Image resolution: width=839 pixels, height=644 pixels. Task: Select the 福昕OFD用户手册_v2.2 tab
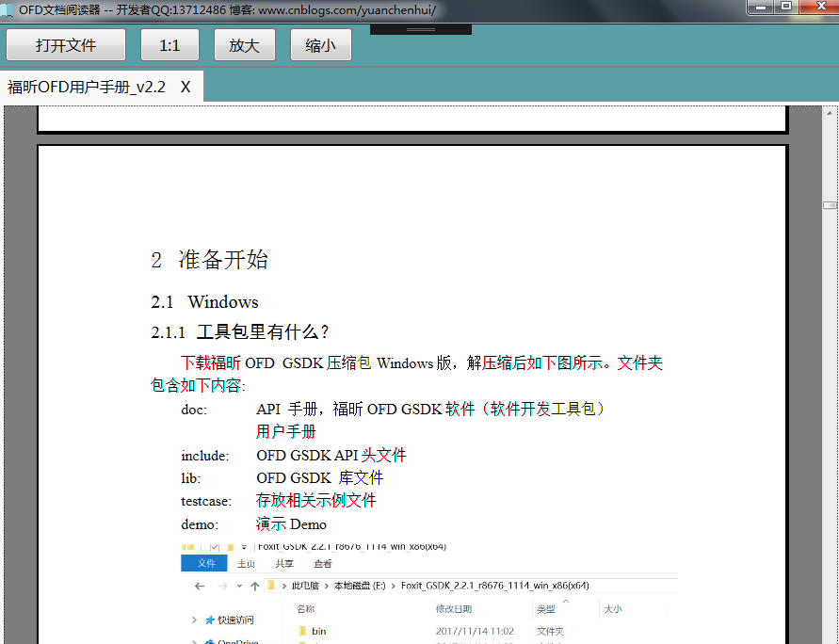click(x=87, y=87)
